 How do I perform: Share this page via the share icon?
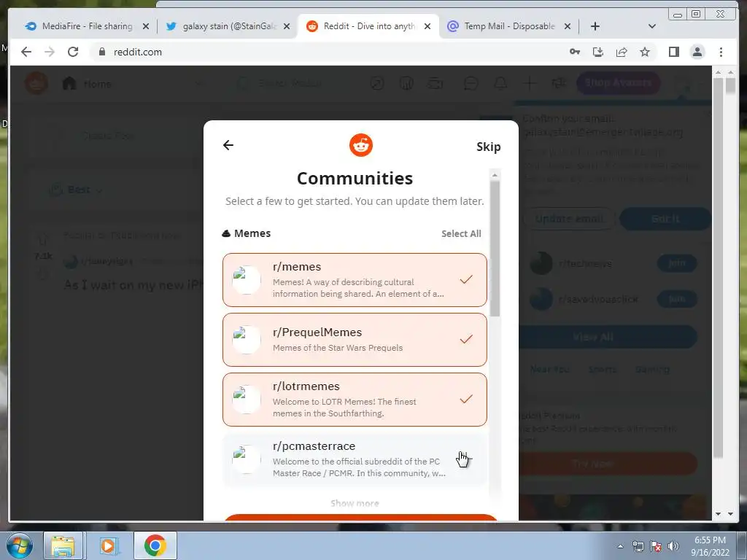pos(622,52)
